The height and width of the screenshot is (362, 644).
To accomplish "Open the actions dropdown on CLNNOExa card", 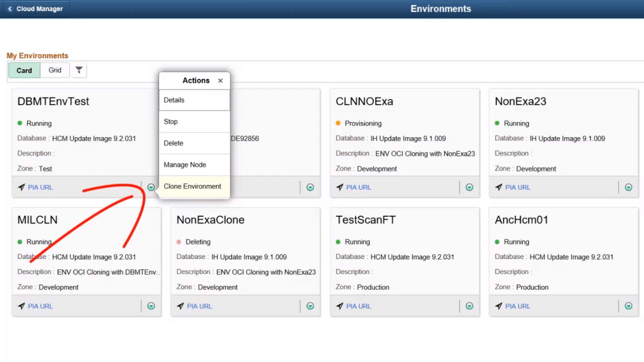I will (x=469, y=187).
